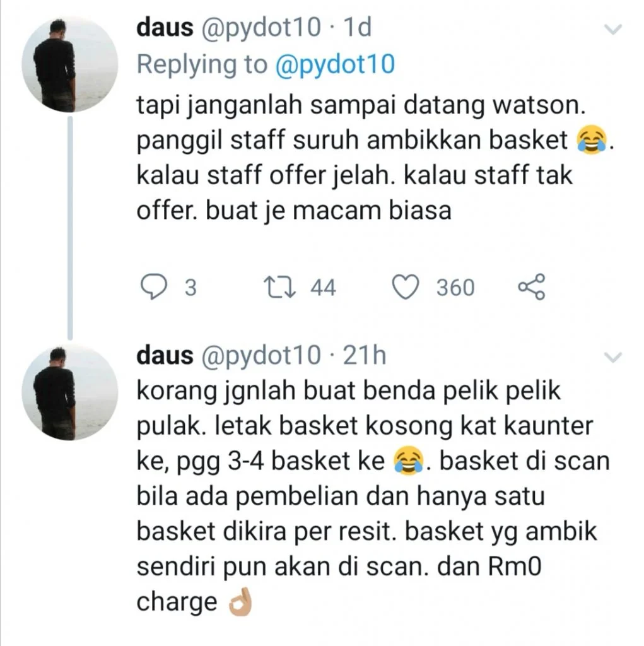Click the 44 retweets count
644x646 pixels.
pos(323,287)
